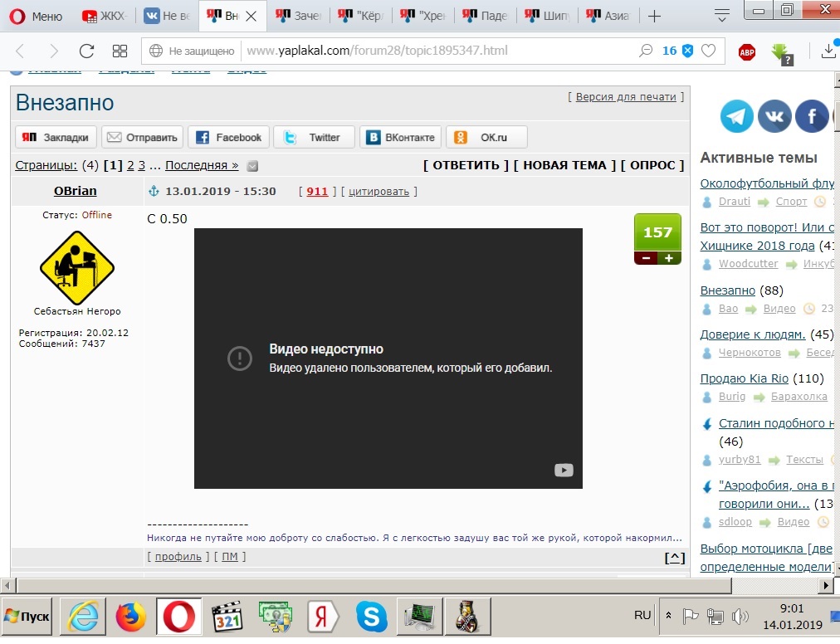Go back with the back arrow
The image size is (840, 644).
(x=21, y=51)
